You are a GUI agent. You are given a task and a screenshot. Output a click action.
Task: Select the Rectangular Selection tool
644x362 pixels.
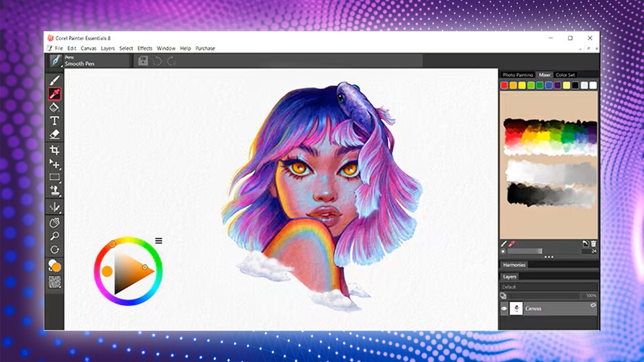point(54,177)
